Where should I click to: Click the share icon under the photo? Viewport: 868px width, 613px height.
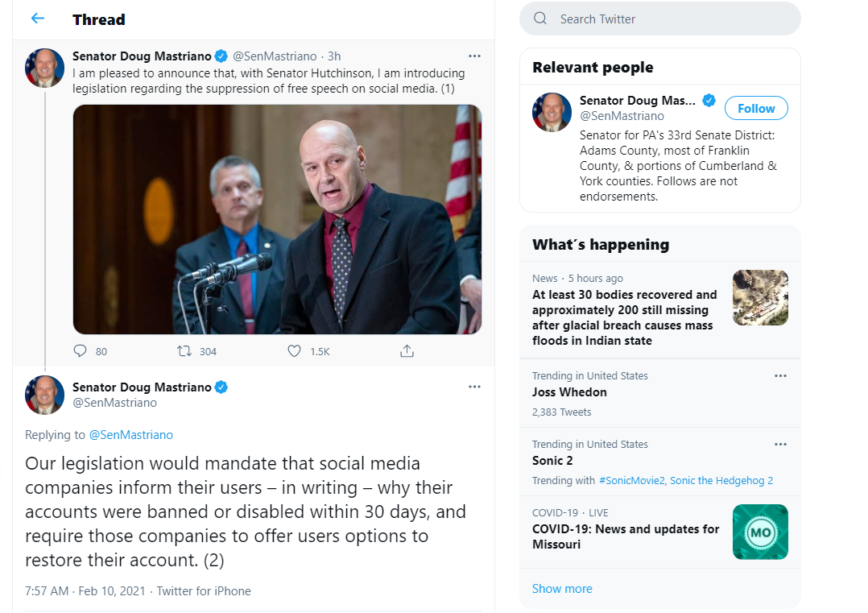point(407,351)
